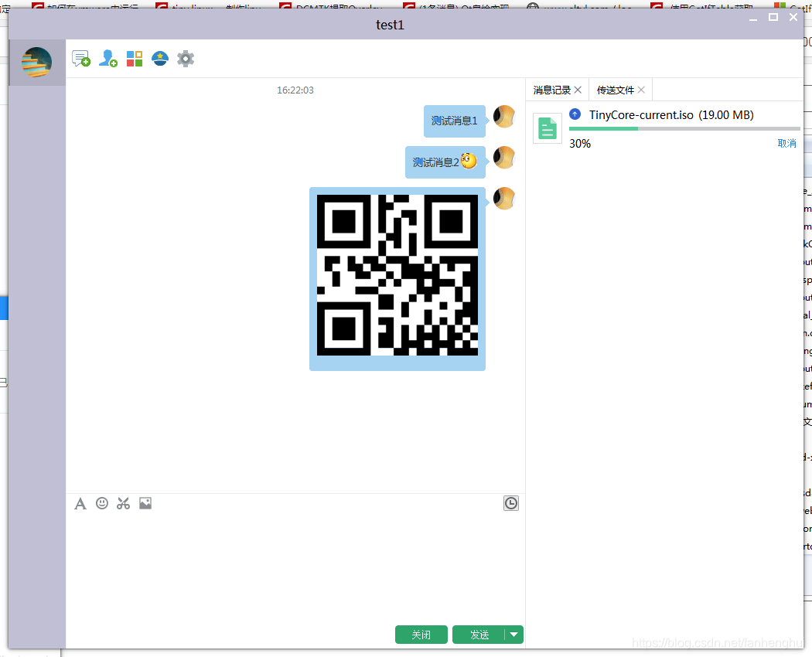Open the colored squares apps icon
The width and height of the screenshot is (812, 657).
135,59
